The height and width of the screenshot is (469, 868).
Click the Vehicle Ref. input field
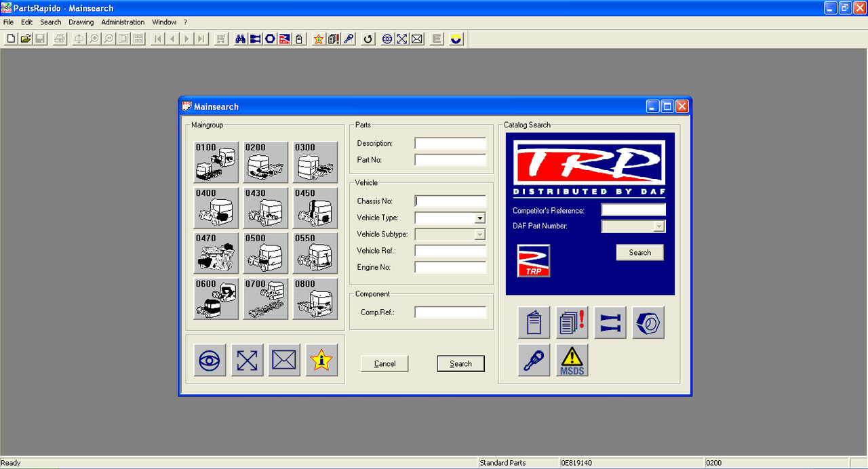[x=450, y=251]
